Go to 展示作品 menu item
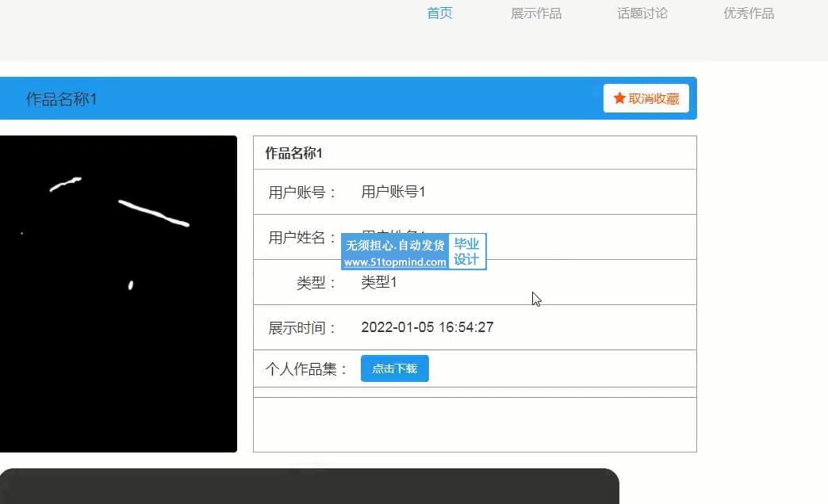Viewport: 828px width, 504px height. [x=536, y=13]
